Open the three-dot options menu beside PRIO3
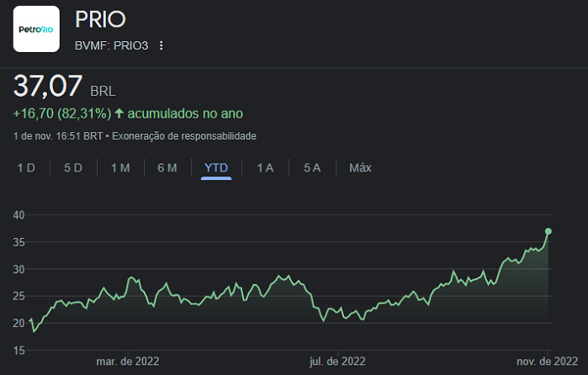Image resolution: width=588 pixels, height=375 pixels. pos(162,45)
